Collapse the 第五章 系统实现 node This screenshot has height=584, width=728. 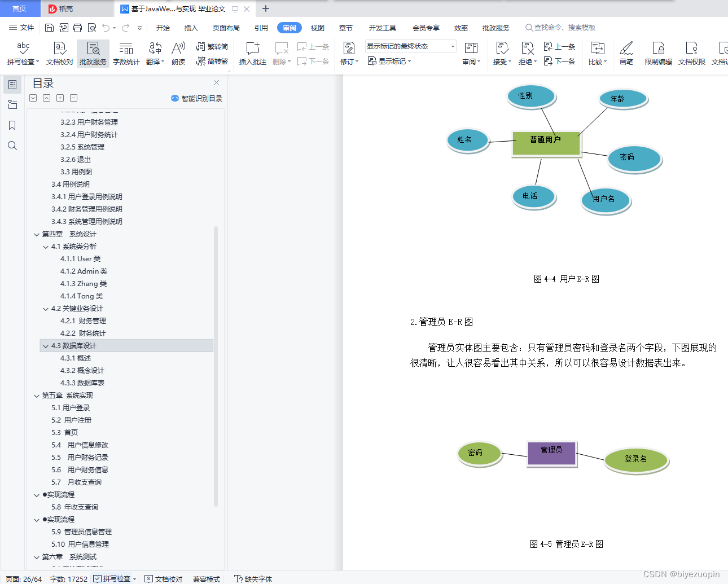pos(37,396)
